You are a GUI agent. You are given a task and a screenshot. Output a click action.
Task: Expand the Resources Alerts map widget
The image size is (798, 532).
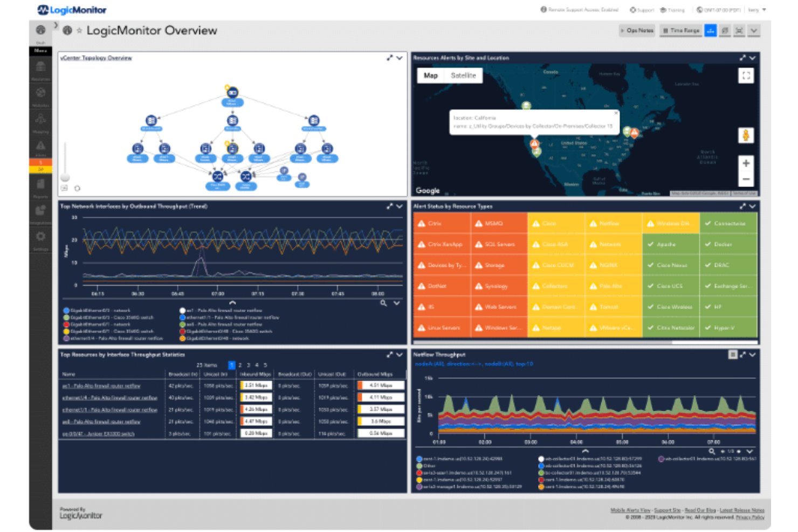click(742, 58)
